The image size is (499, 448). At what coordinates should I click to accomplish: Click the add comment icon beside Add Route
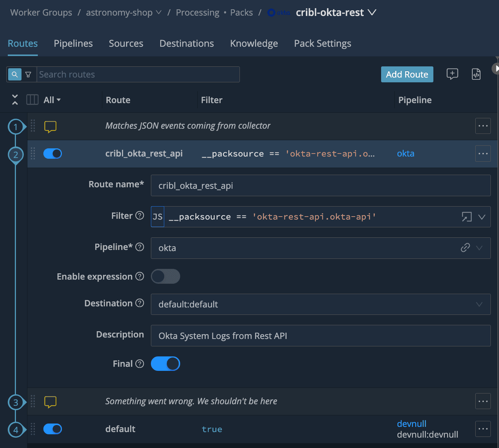pos(452,74)
